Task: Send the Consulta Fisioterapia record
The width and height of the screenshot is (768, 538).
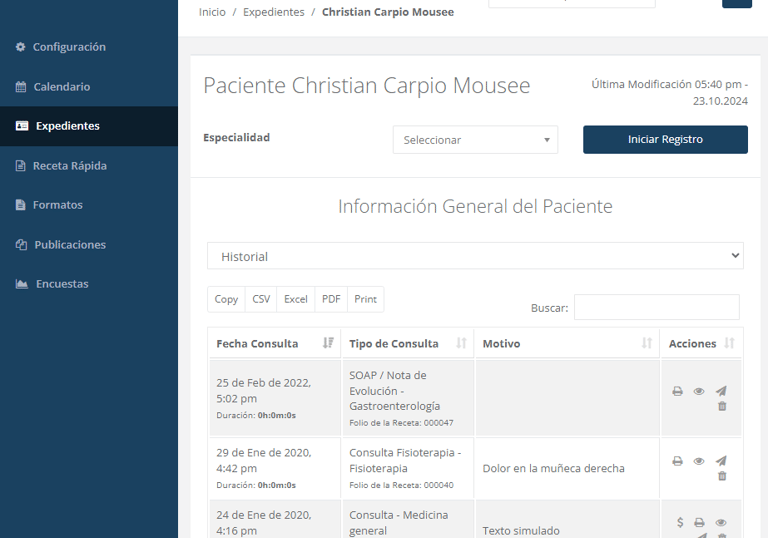Action: pyautogui.click(x=721, y=461)
